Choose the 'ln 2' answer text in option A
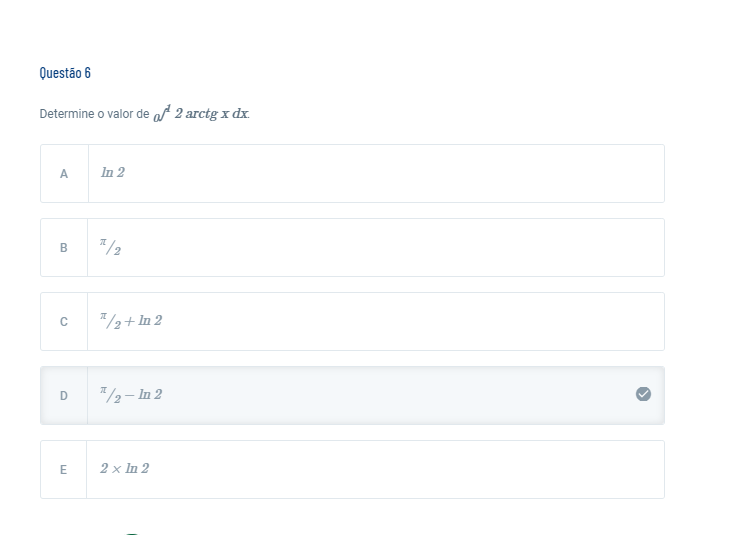Screen dimensions: 734x535 pyautogui.click(x=113, y=173)
